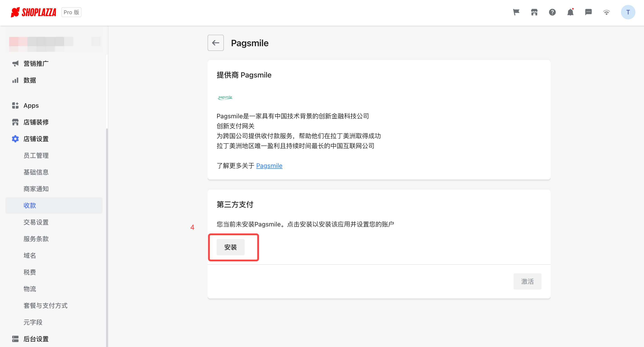Image resolution: width=644 pixels, height=347 pixels.
Task: Go back using the arrow button
Action: [x=215, y=43]
